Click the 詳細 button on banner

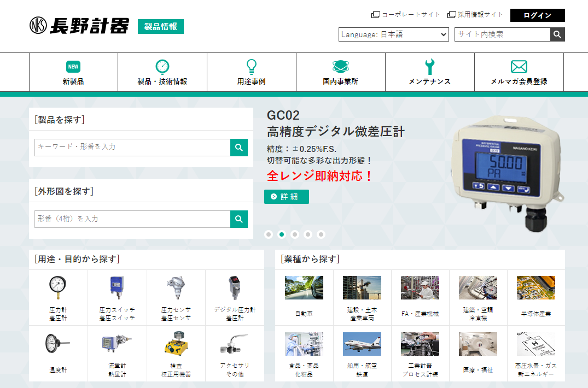(x=286, y=197)
